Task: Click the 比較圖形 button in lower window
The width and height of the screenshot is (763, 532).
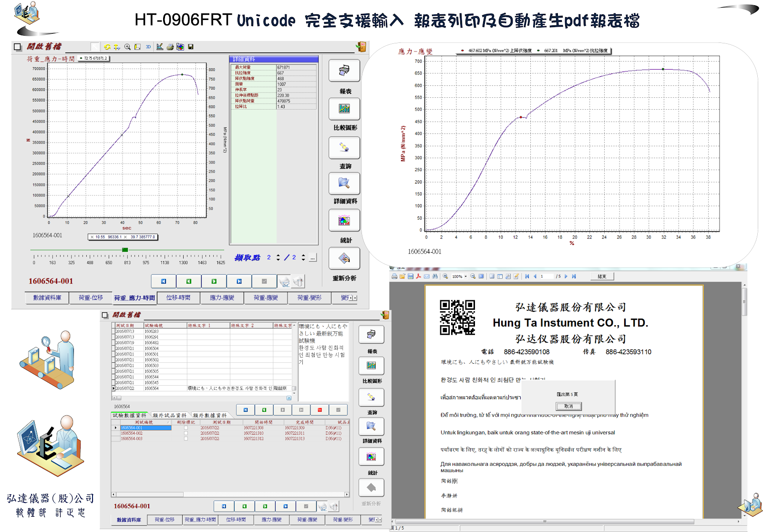Action: tap(371, 366)
